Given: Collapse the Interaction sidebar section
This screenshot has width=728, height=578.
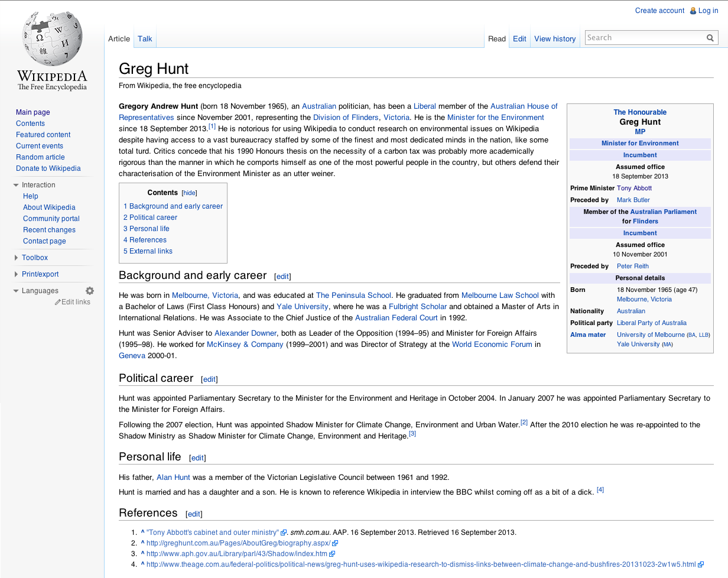Looking at the screenshot, I should (17, 185).
